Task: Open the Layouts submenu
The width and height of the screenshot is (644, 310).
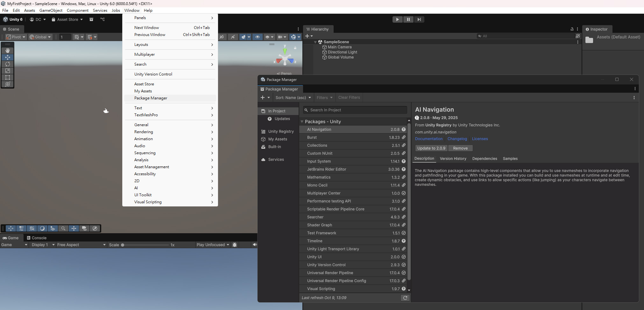Action: [170, 45]
